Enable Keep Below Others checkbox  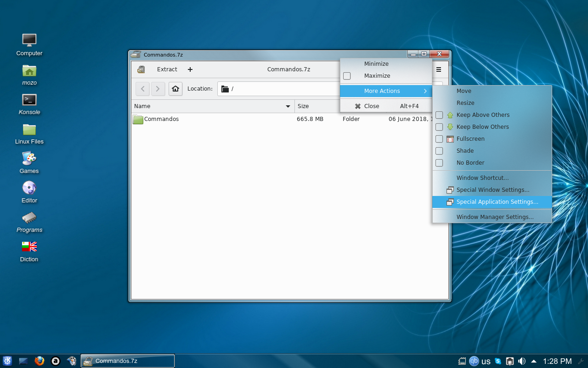click(x=439, y=127)
